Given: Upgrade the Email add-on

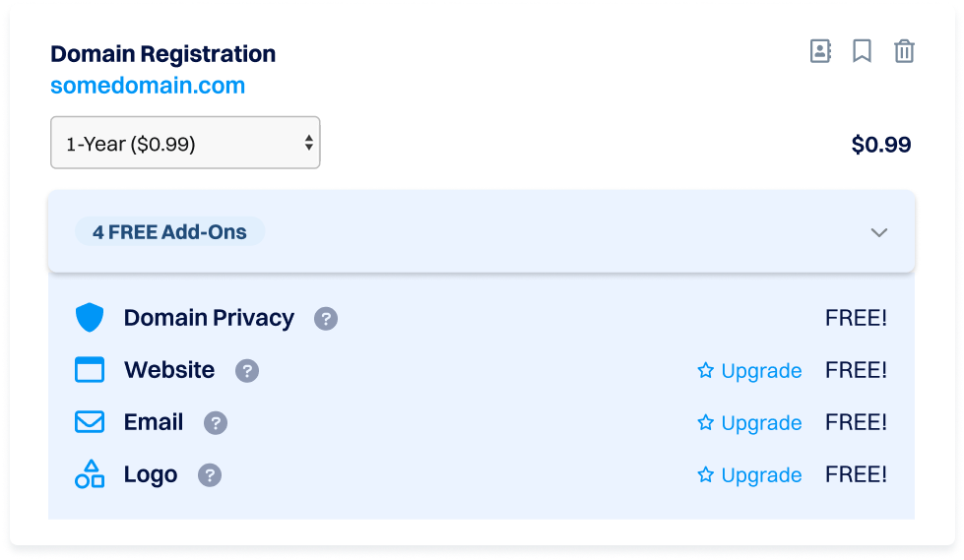Looking at the screenshot, I should pos(749,423).
